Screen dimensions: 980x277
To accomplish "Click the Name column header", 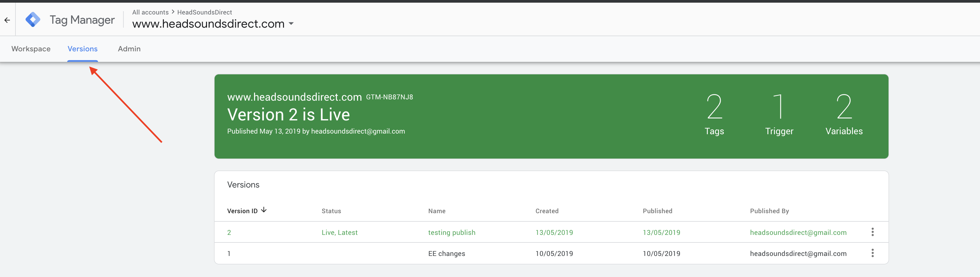I will coord(437,211).
